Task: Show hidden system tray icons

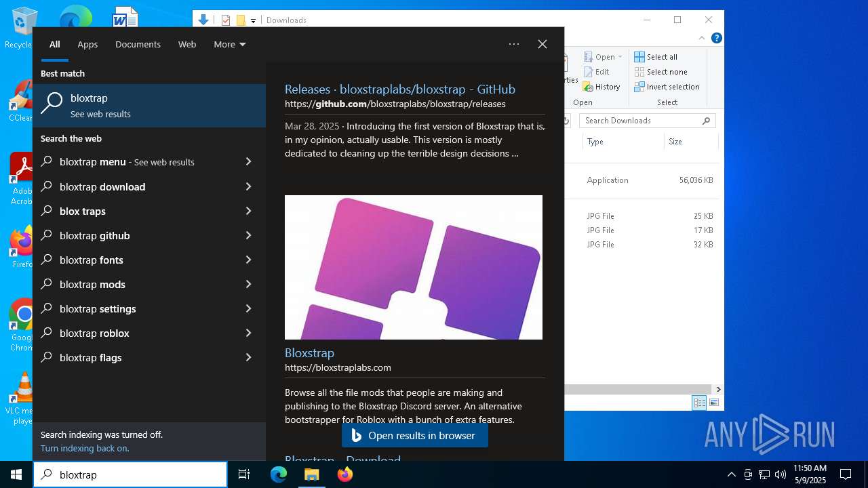Action: pyautogui.click(x=731, y=474)
